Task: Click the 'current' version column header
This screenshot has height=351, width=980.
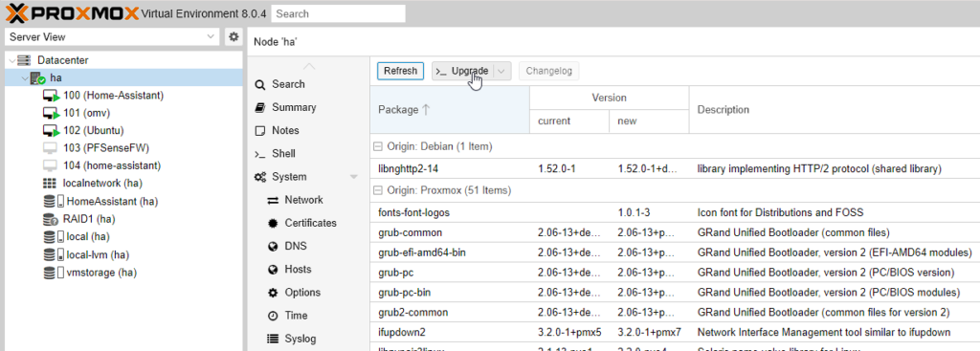Action: click(x=569, y=121)
